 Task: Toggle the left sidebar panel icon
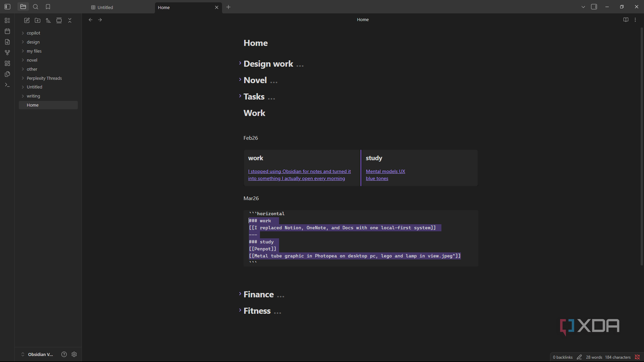[x=7, y=7]
